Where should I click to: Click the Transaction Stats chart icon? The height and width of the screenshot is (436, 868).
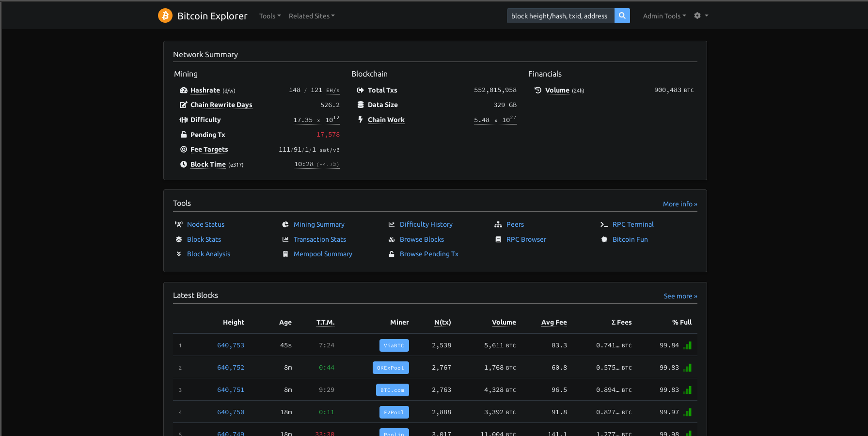(285, 239)
